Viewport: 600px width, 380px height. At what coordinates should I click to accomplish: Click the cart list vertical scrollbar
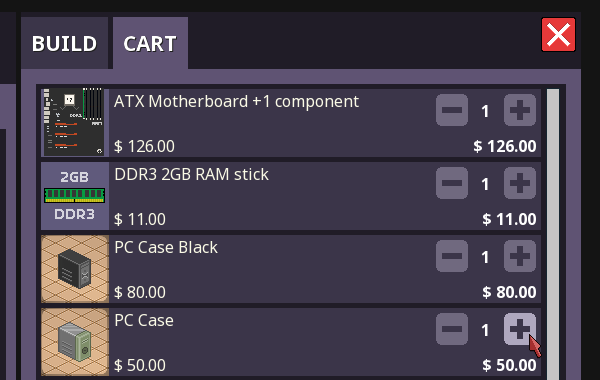553,234
